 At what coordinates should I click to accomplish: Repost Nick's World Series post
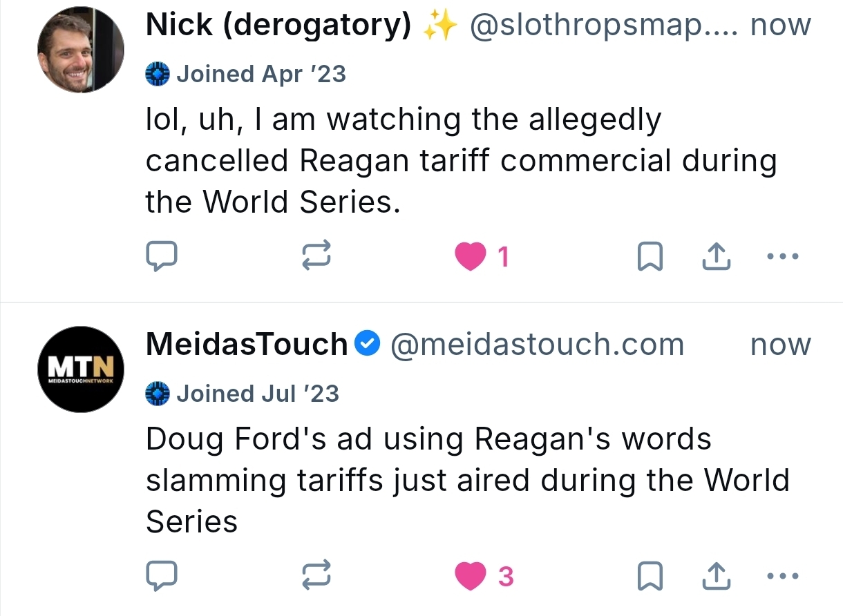click(317, 257)
